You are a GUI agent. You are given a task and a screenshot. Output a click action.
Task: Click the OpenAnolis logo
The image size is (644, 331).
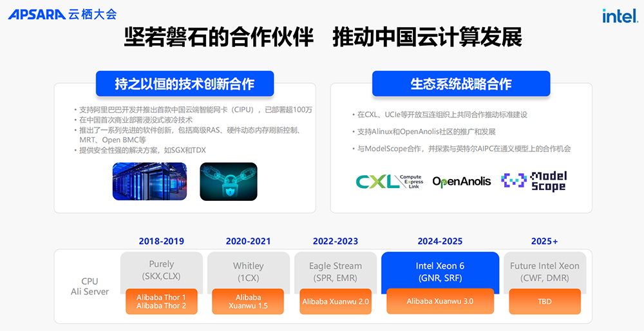(x=461, y=182)
